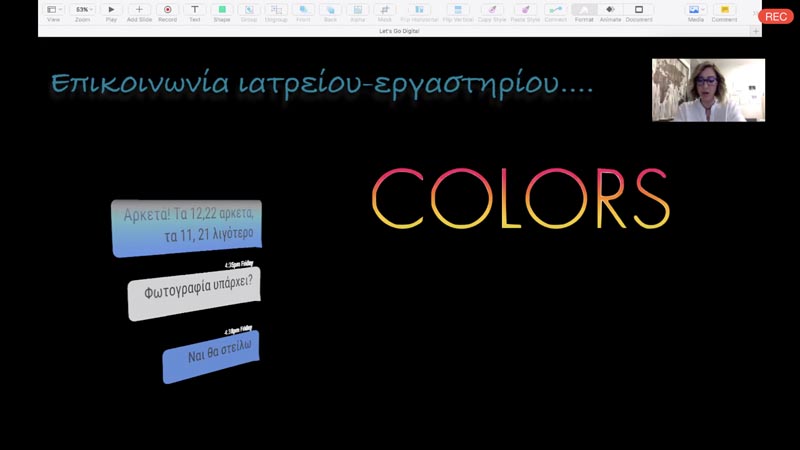Start recording with the Record icon
This screenshot has width=800, height=450.
tap(167, 10)
